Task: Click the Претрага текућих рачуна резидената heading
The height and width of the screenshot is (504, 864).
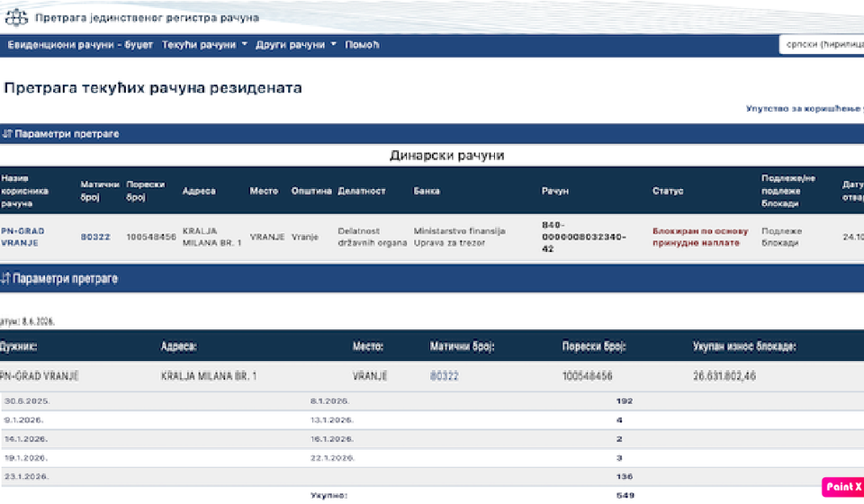Action: click(153, 88)
